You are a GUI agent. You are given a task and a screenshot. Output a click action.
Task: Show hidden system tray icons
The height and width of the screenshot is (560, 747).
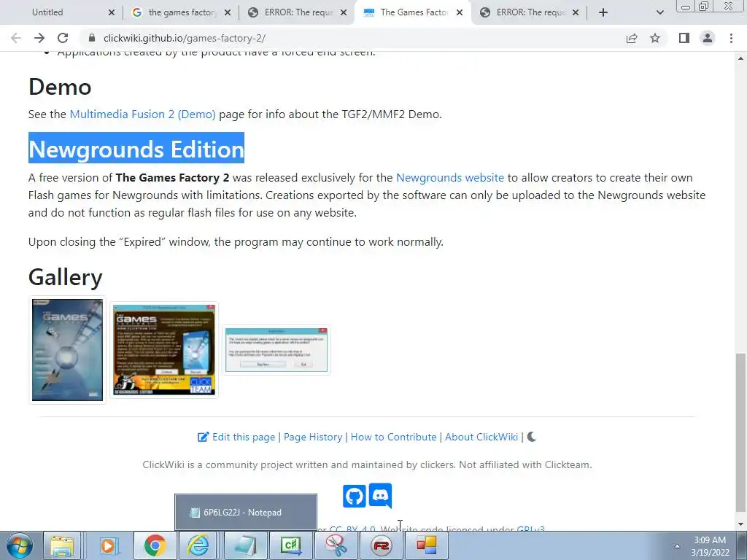[x=677, y=546]
